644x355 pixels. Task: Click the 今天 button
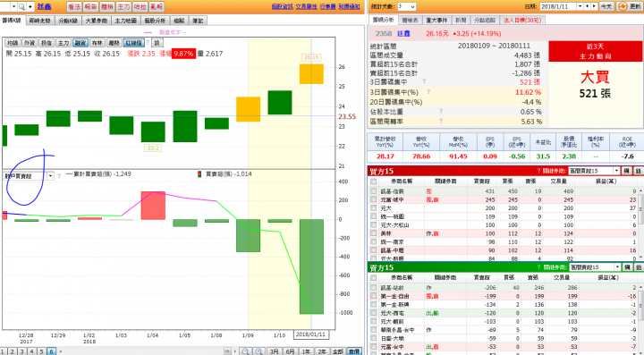click(x=606, y=6)
